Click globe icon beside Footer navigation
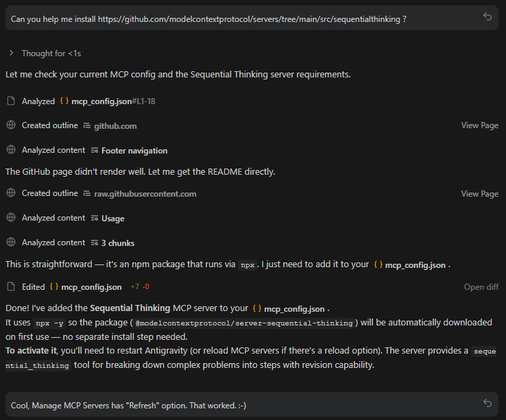 pos(11,150)
